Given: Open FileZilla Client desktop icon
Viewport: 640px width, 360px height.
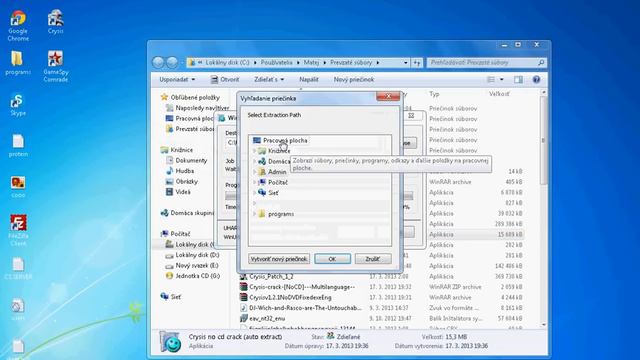Looking at the screenshot, I should coord(18,230).
